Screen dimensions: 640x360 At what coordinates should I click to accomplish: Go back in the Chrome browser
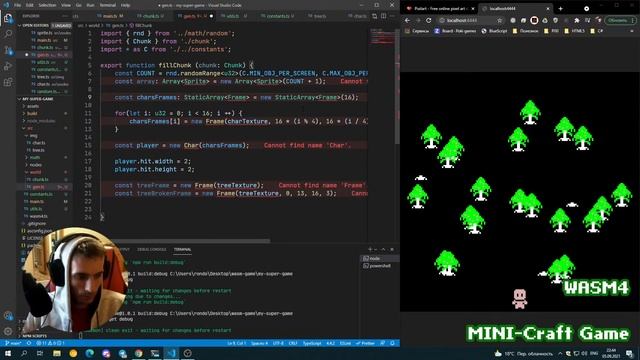(x=407, y=20)
